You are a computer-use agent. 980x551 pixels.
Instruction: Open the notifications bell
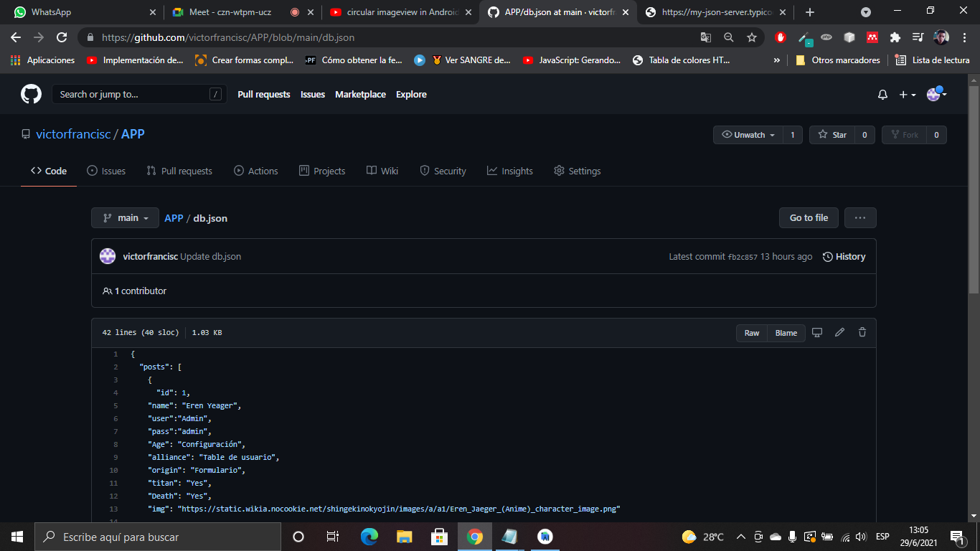(x=882, y=95)
